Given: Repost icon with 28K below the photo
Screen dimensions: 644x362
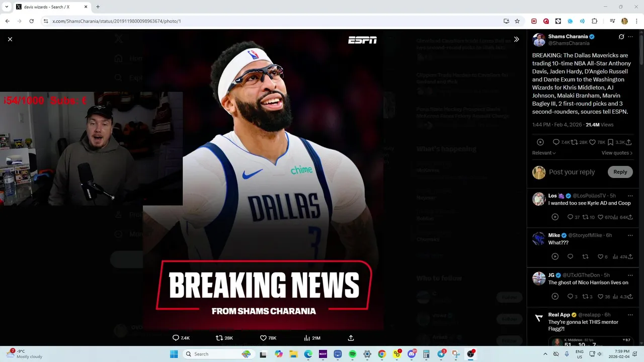Looking at the screenshot, I should point(219,338).
